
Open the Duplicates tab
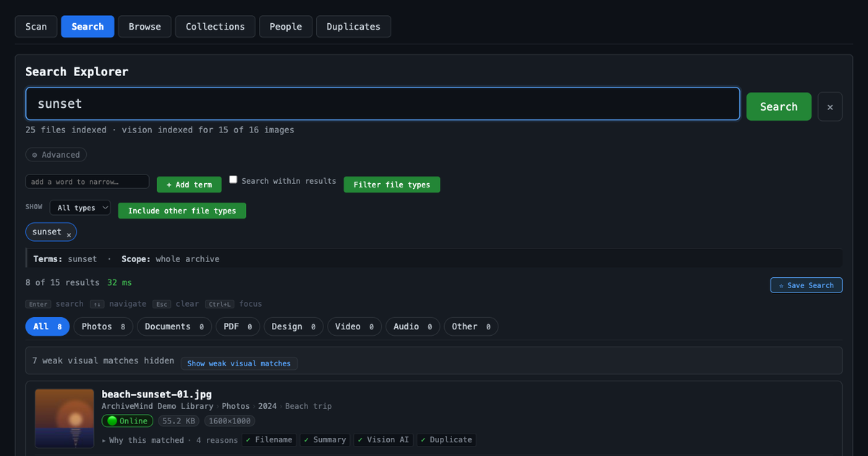pyautogui.click(x=353, y=27)
